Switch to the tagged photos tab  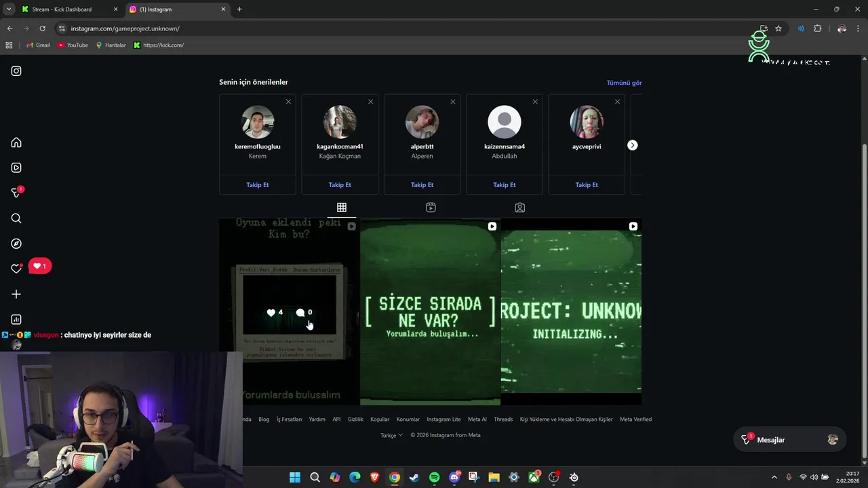pyautogui.click(x=519, y=207)
